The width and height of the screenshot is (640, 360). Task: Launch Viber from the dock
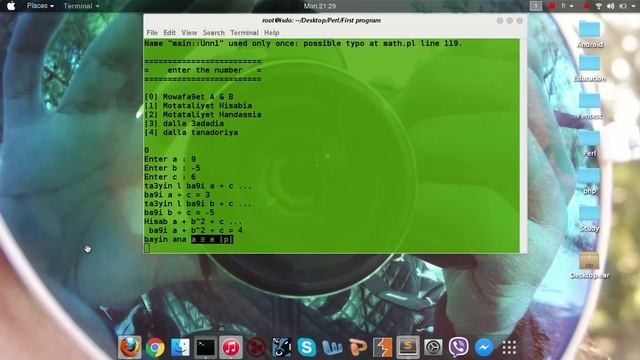[458, 348]
